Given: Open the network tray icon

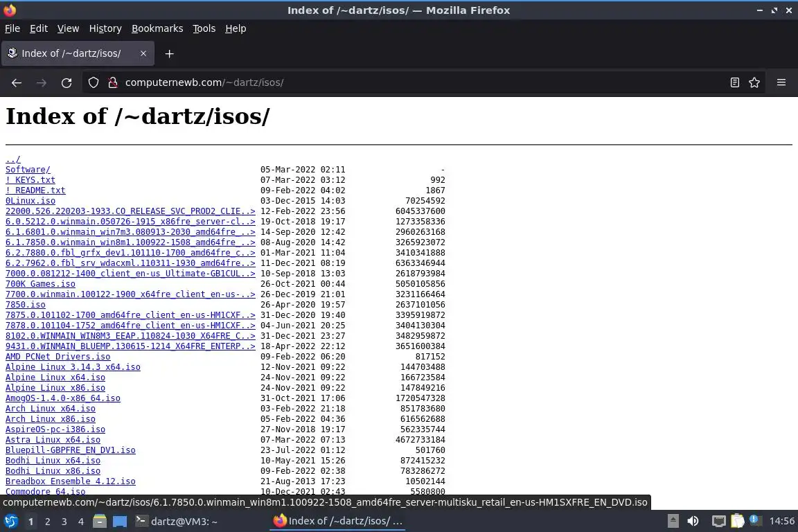Looking at the screenshot, I should (718, 522).
